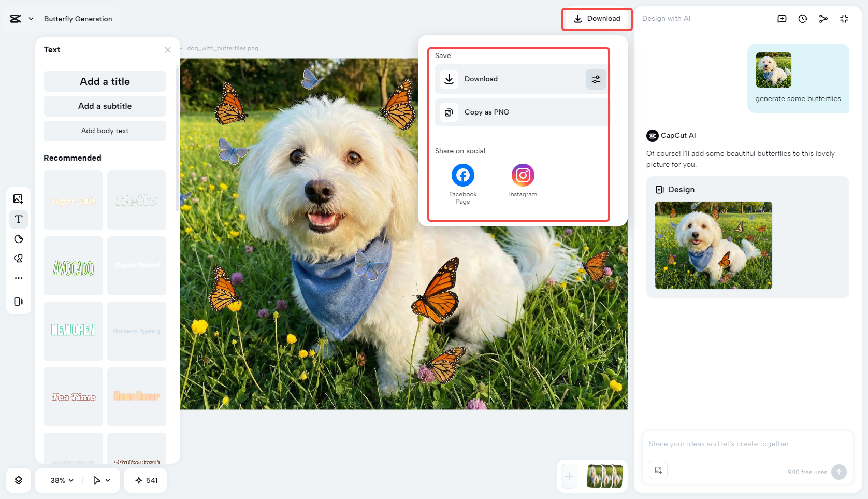868x499 pixels.
Task: Click the Download button in the top bar
Action: (597, 19)
